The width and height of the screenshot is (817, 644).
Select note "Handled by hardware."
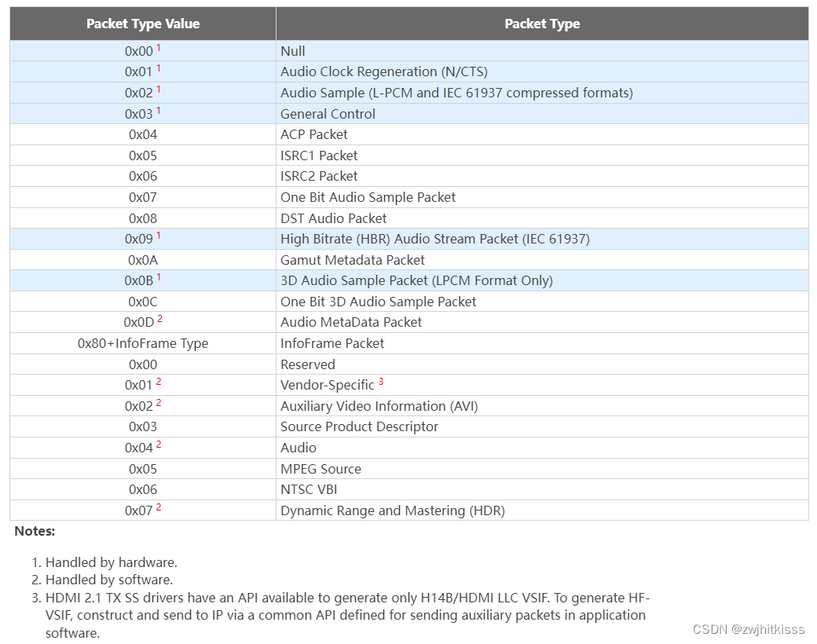point(112,562)
